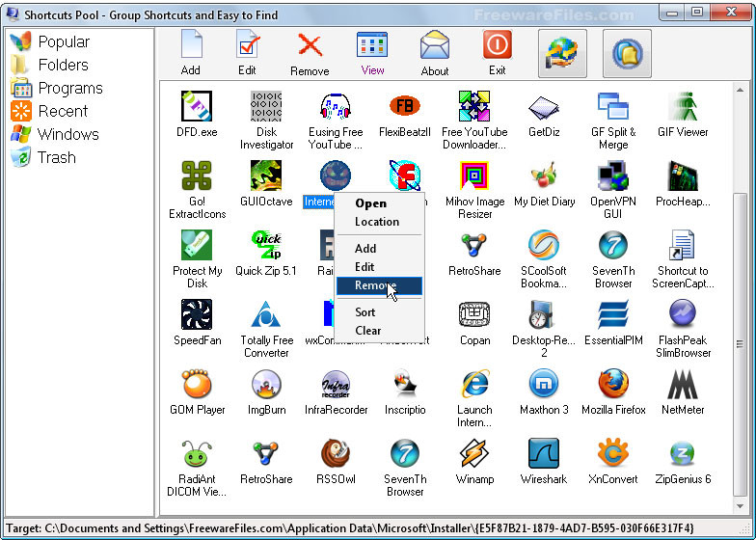
Task: Select the Totally Free Converter shortcut
Action: pos(266,329)
